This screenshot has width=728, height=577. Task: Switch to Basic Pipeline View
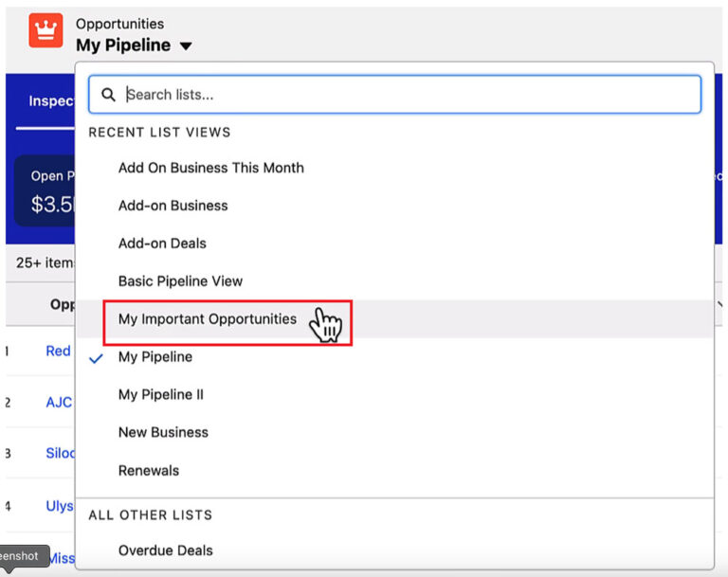[180, 281]
